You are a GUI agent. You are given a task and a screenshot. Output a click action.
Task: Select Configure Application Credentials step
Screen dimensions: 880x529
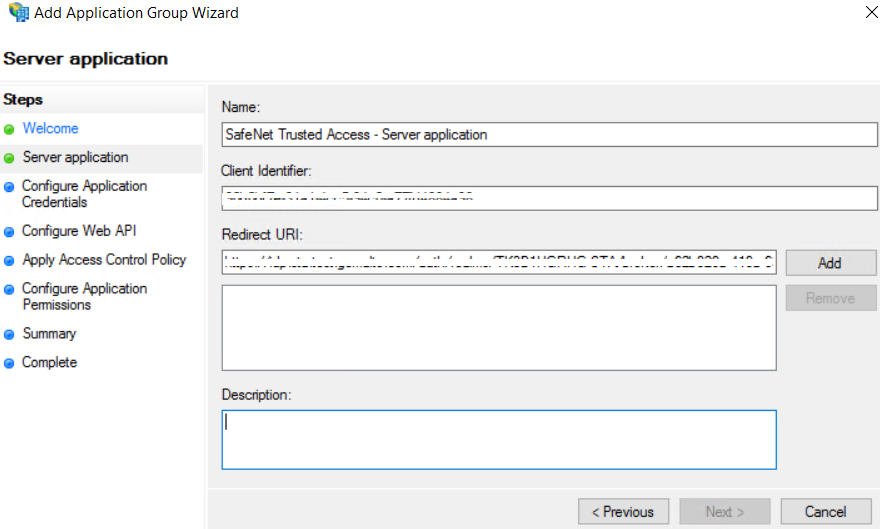(x=84, y=194)
